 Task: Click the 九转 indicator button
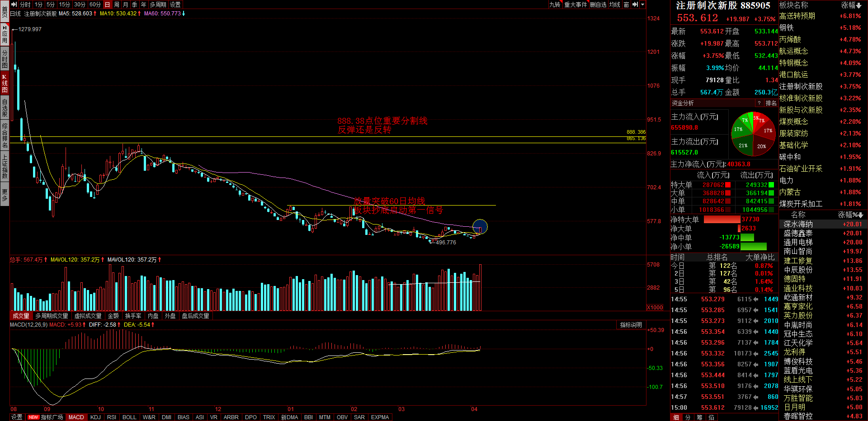tap(555, 5)
